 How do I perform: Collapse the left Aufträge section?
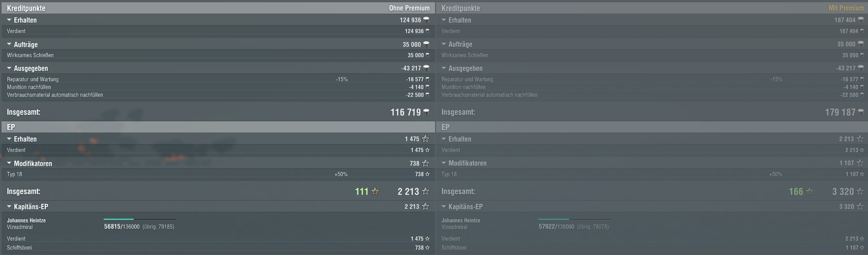tap(9, 44)
